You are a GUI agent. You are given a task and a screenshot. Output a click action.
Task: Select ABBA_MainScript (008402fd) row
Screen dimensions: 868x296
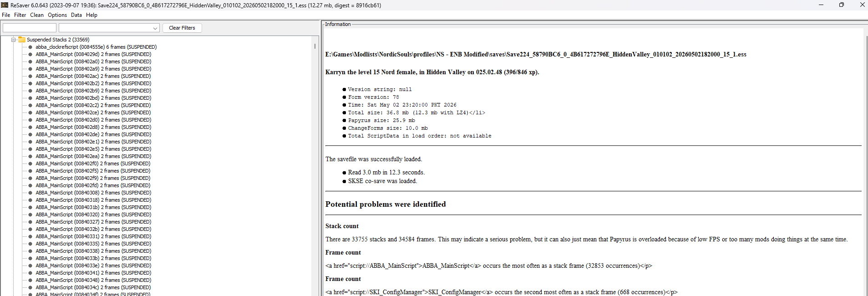93,185
